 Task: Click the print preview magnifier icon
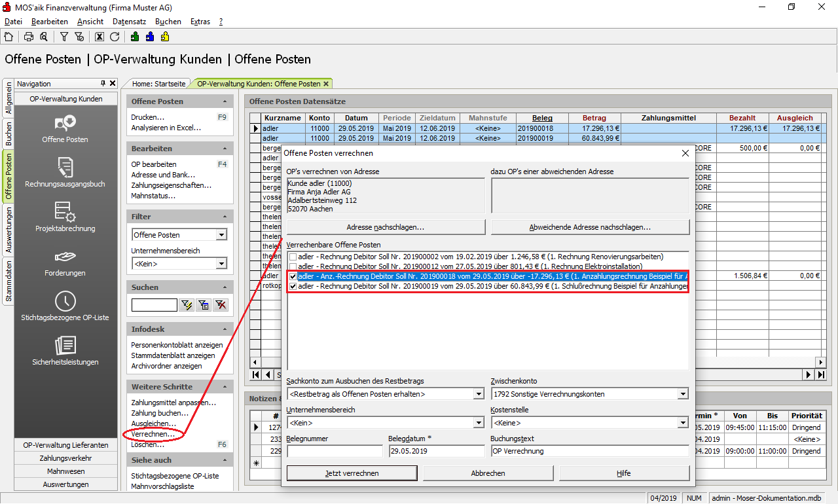point(43,37)
